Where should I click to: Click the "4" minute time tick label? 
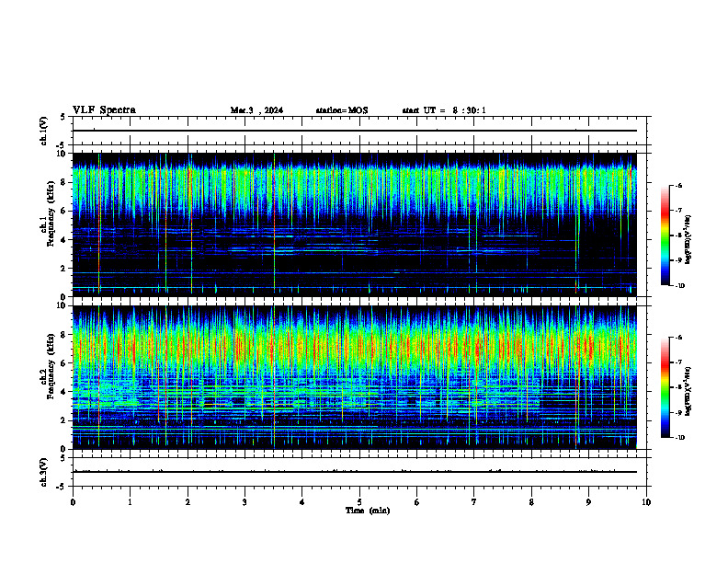coord(302,502)
